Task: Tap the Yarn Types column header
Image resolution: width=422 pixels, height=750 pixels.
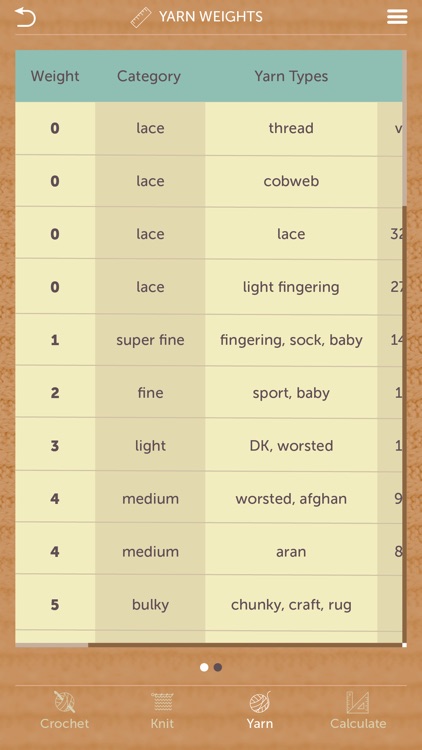Action: click(x=291, y=77)
